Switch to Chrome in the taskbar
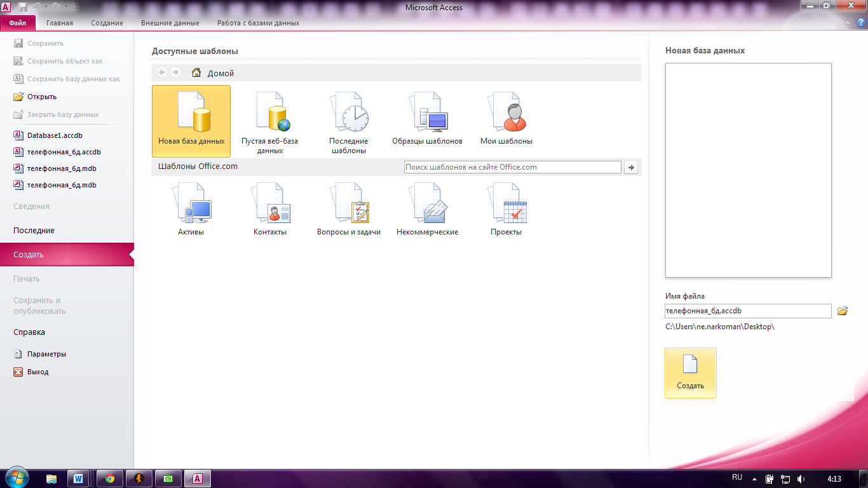 coord(109,478)
